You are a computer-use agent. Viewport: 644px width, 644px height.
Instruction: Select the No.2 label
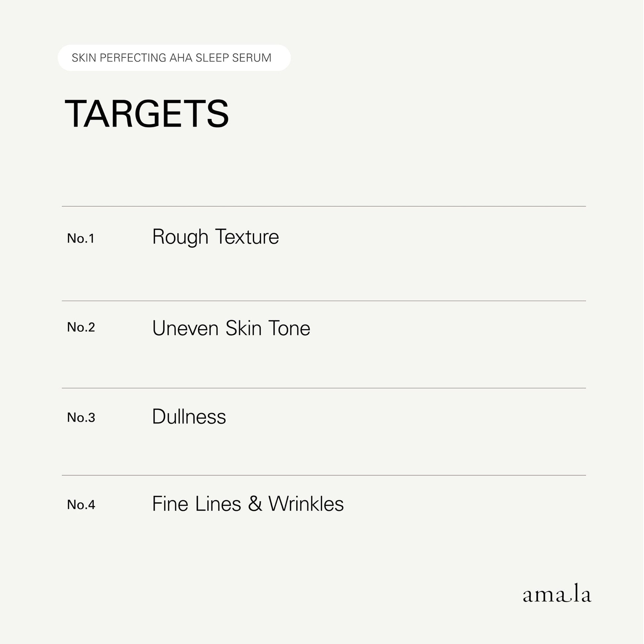(81, 327)
